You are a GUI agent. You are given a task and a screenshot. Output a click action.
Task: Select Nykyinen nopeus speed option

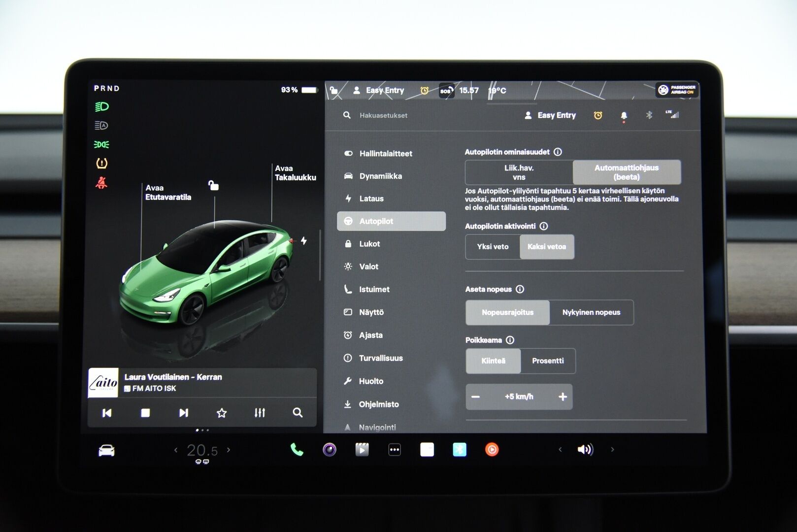tap(591, 312)
